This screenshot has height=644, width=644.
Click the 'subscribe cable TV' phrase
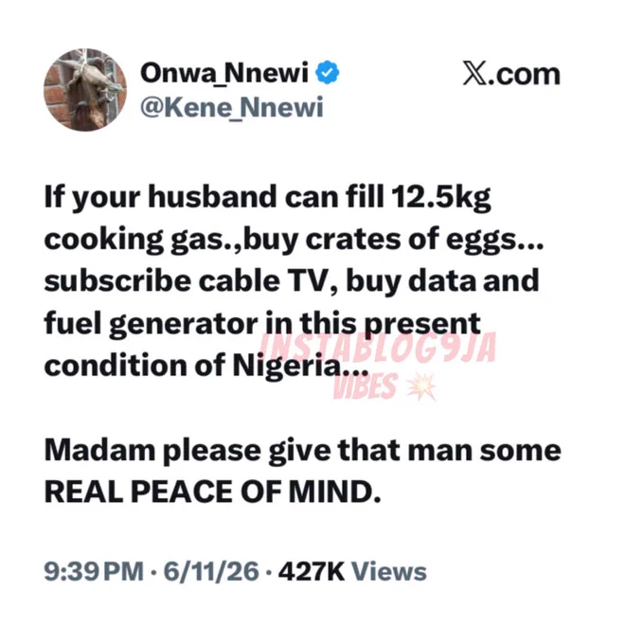click(x=186, y=281)
